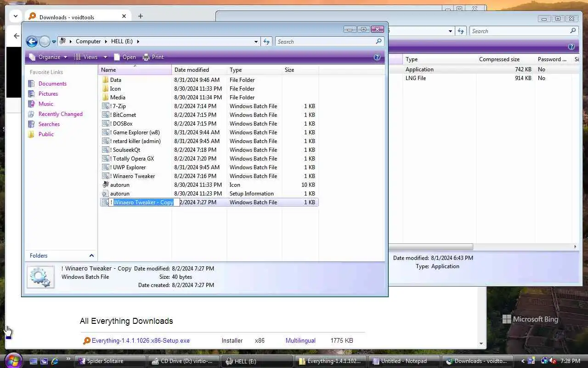Sort files by the Type column
This screenshot has height=368, width=588.
(254, 70)
